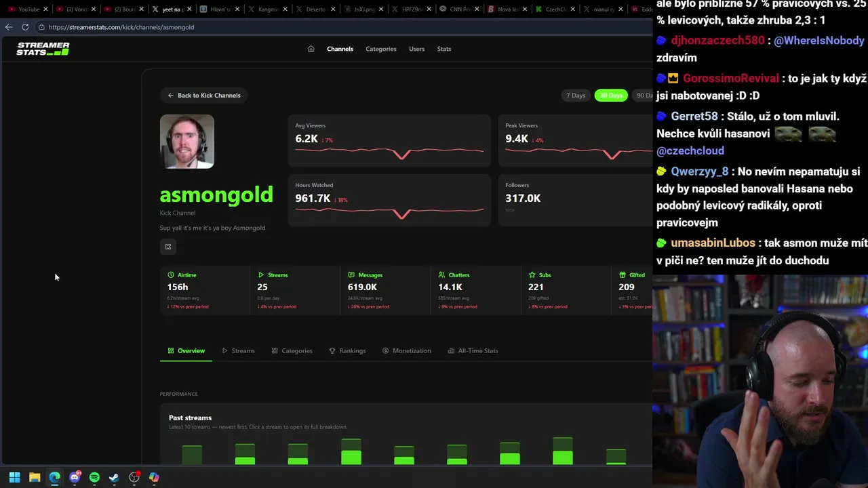Switch to the Rankings tab
Image resolution: width=868 pixels, height=488 pixels.
(347, 350)
